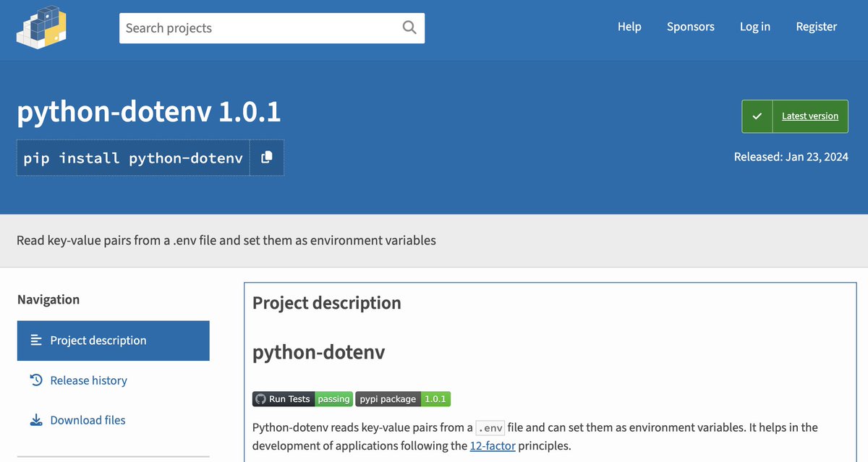The image size is (868, 462).
Task: Follow the 12-factor link
Action: pos(493,445)
